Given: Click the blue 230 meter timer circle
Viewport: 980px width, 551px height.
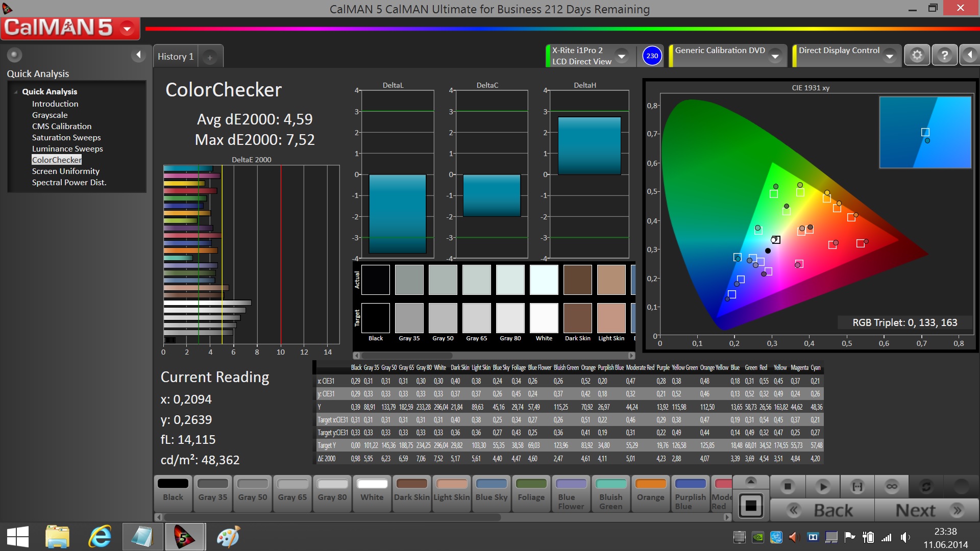Looking at the screenshot, I should [652, 56].
